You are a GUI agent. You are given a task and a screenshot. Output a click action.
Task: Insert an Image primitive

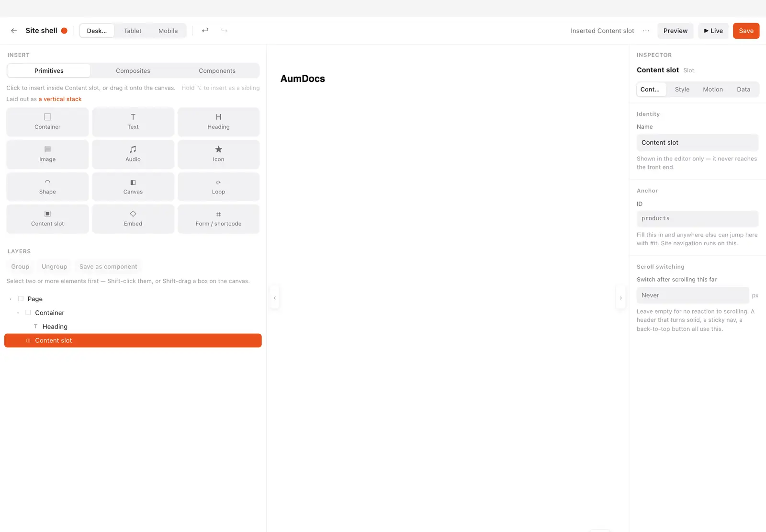pyautogui.click(x=47, y=154)
